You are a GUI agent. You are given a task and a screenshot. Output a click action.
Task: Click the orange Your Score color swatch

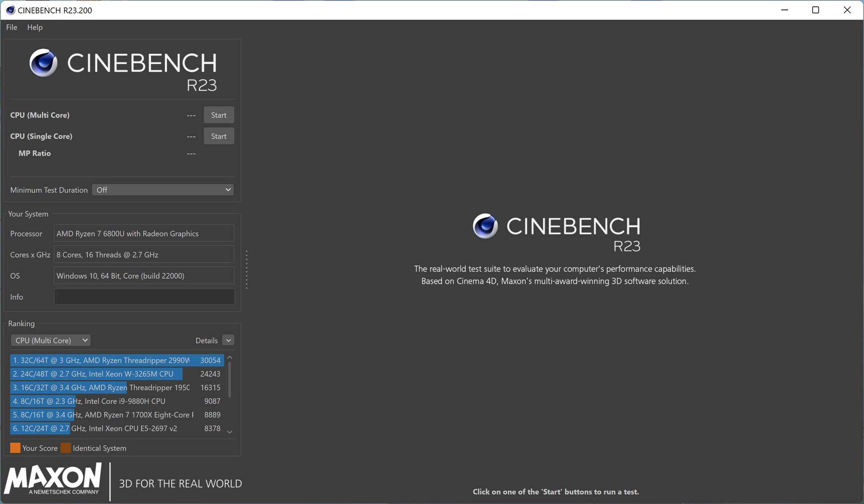[15, 448]
